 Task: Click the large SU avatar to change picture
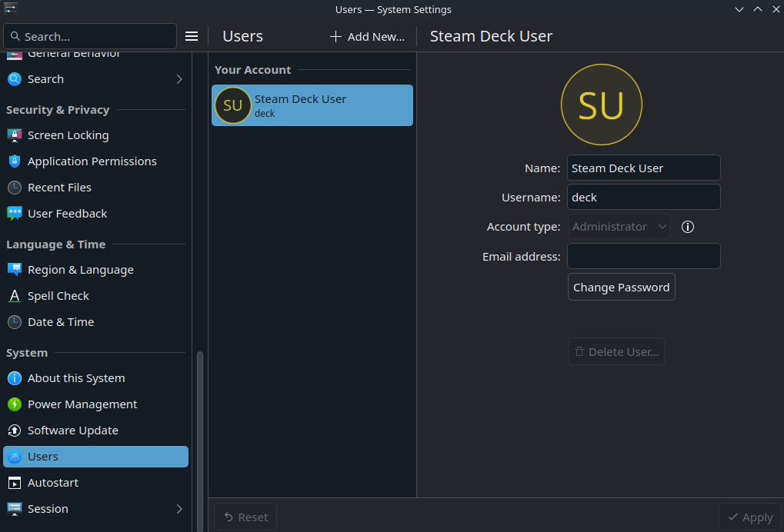pyautogui.click(x=602, y=105)
